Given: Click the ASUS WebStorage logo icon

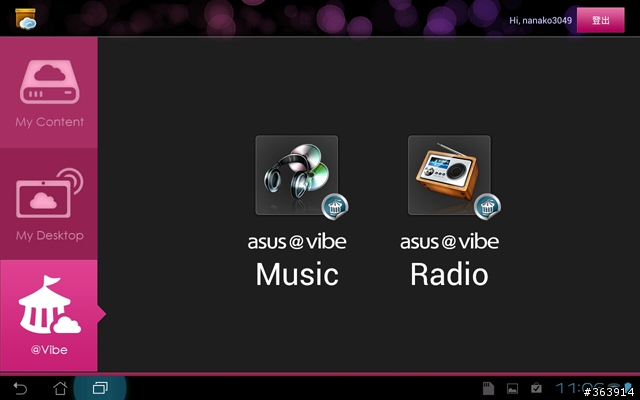Looking at the screenshot, I should (x=25, y=19).
